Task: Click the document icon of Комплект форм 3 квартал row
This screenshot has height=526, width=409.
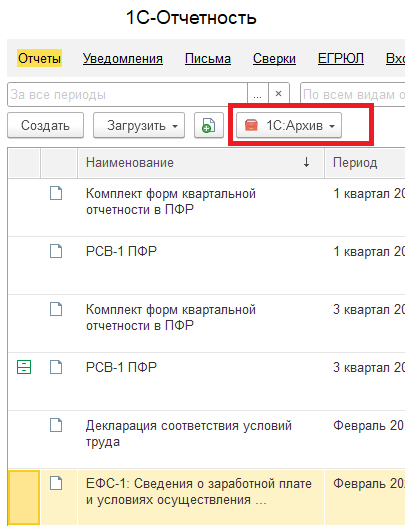Action: 56,309
